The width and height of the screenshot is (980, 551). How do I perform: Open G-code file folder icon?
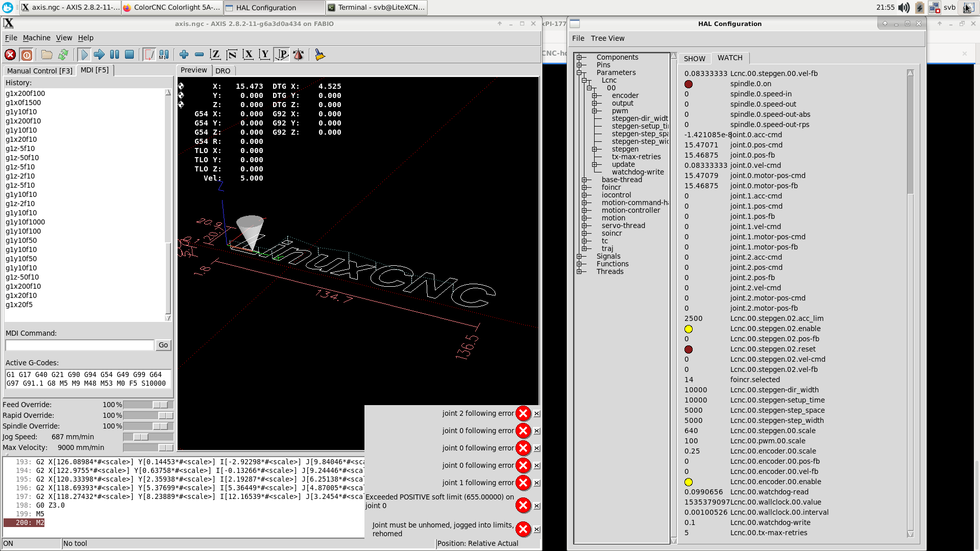(47, 55)
